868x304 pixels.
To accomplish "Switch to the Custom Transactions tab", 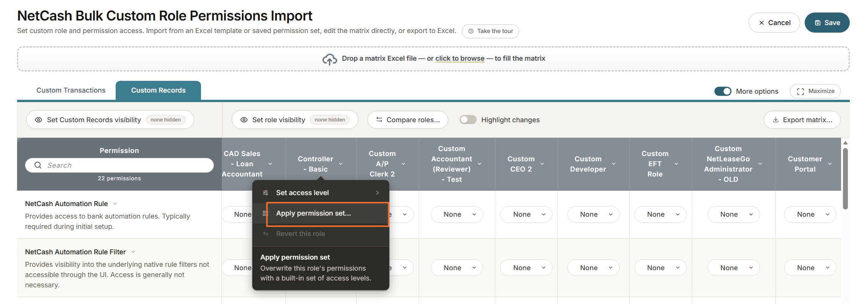I will tap(71, 90).
